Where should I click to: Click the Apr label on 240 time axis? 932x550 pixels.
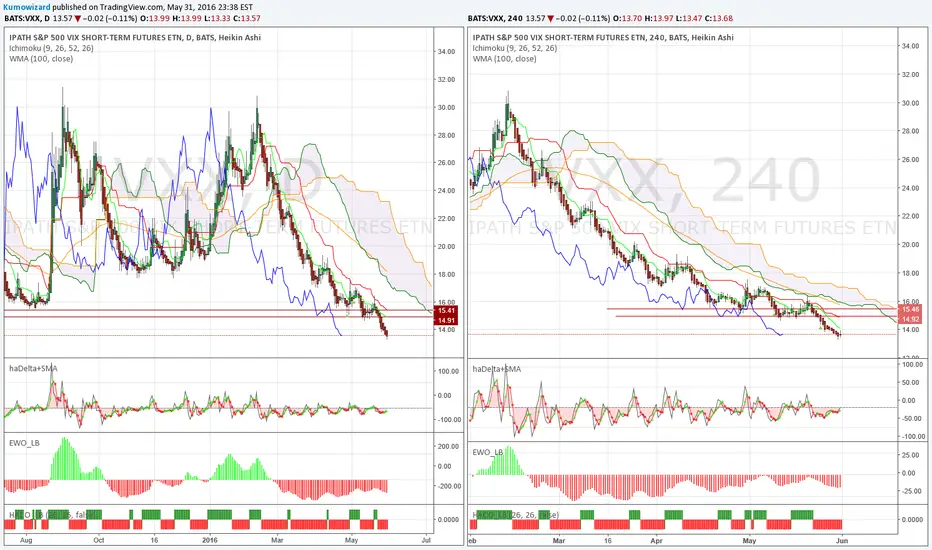coord(656,541)
